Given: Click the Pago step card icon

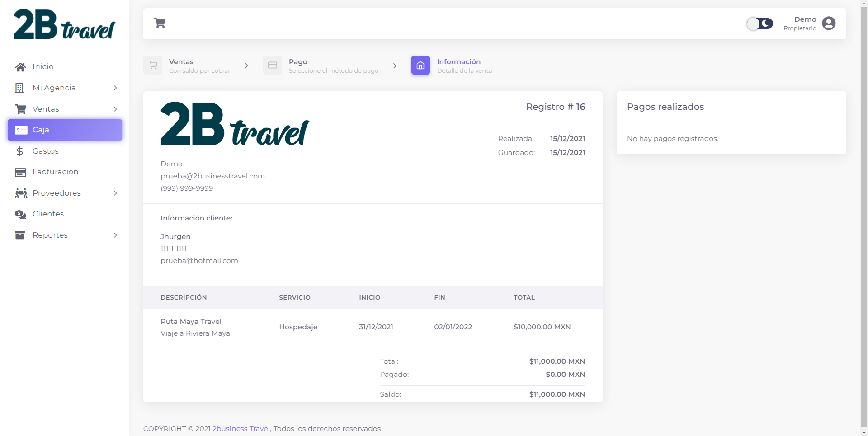Looking at the screenshot, I should tap(273, 66).
